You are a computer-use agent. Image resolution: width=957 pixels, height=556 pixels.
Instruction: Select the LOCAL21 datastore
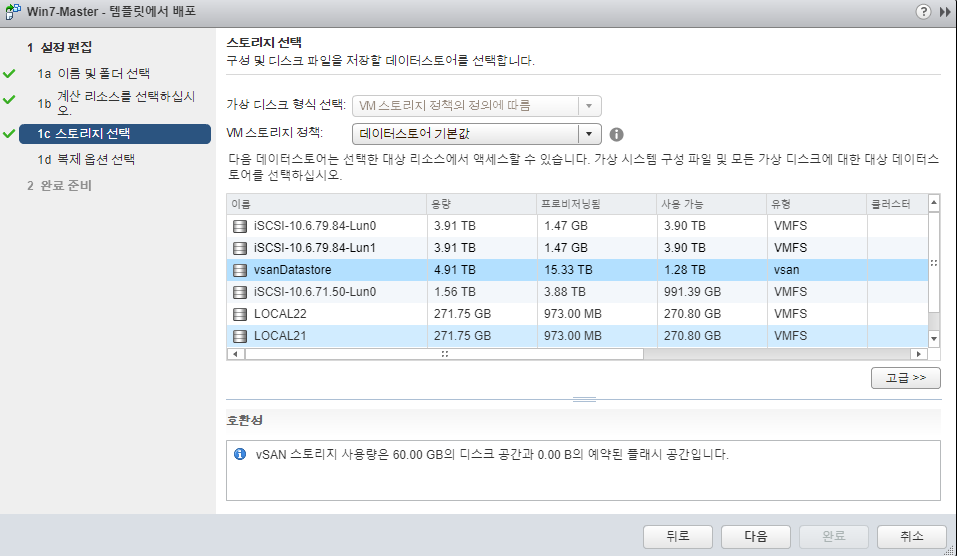(577, 336)
